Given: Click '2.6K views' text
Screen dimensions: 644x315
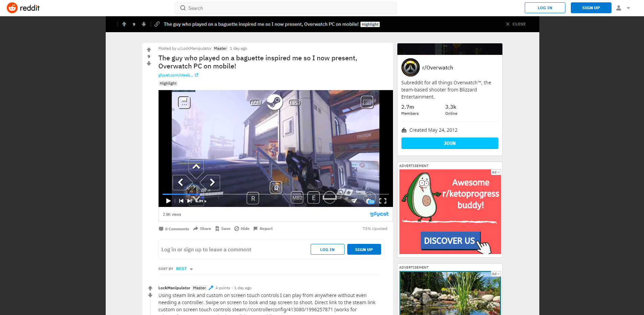Looking at the screenshot, I should [172, 214].
